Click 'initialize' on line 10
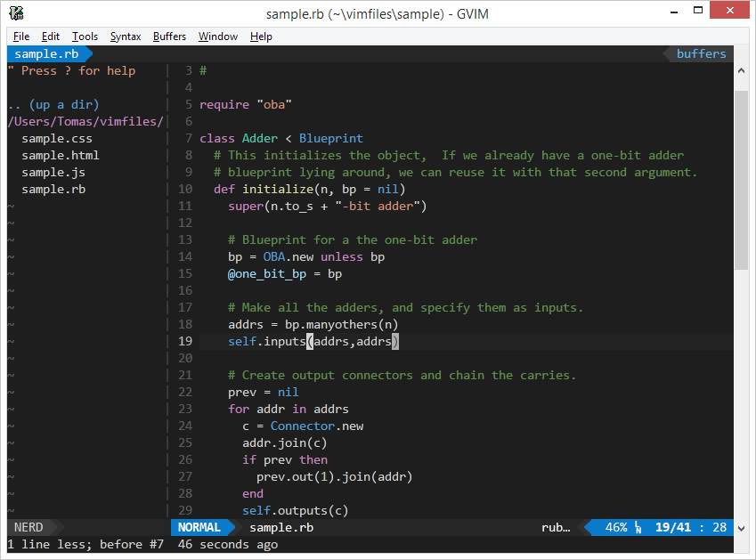 point(278,190)
